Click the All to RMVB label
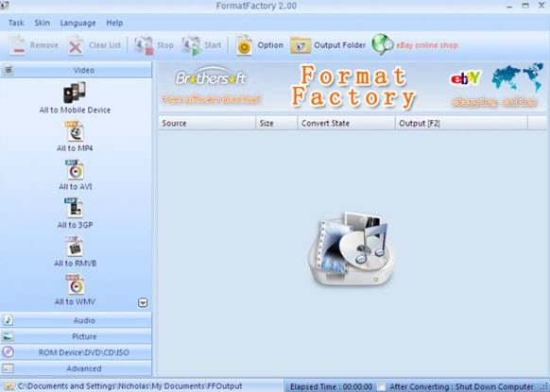The image size is (550, 392). pos(75,263)
